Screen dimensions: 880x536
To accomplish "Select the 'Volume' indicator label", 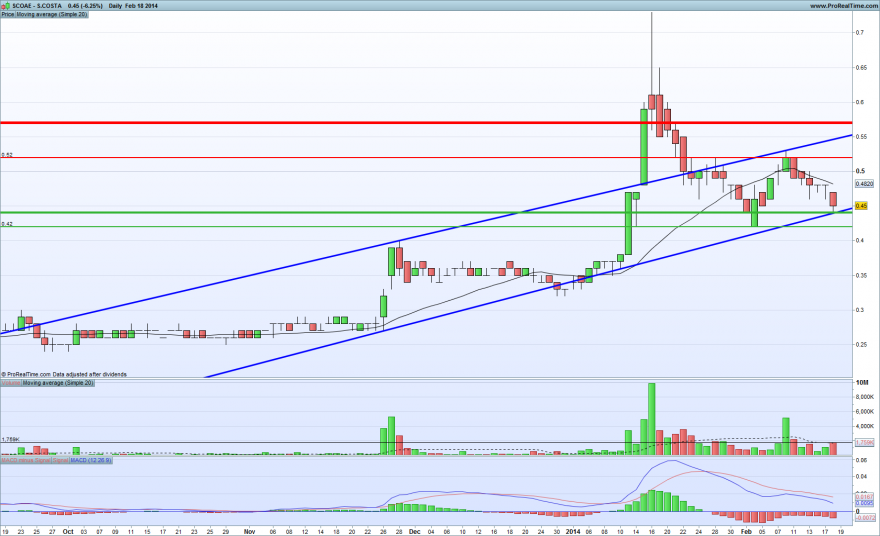I will tap(11, 383).
